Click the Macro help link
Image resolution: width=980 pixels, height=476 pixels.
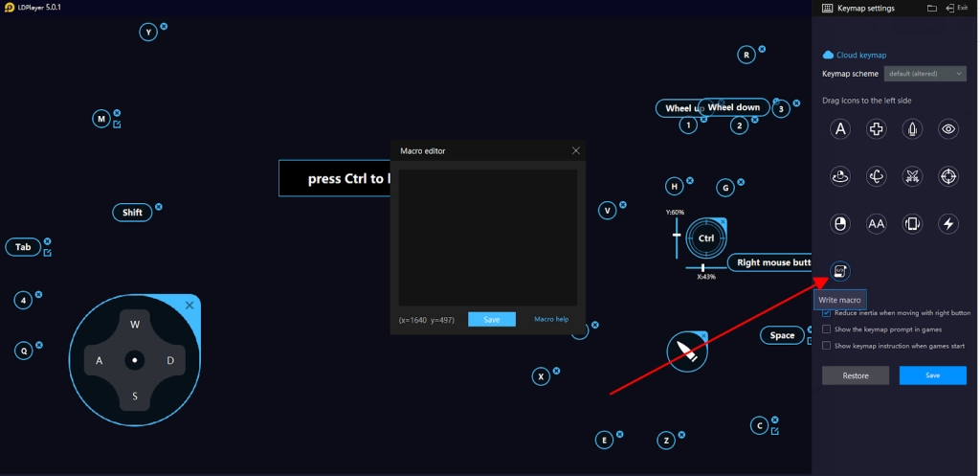[551, 319]
